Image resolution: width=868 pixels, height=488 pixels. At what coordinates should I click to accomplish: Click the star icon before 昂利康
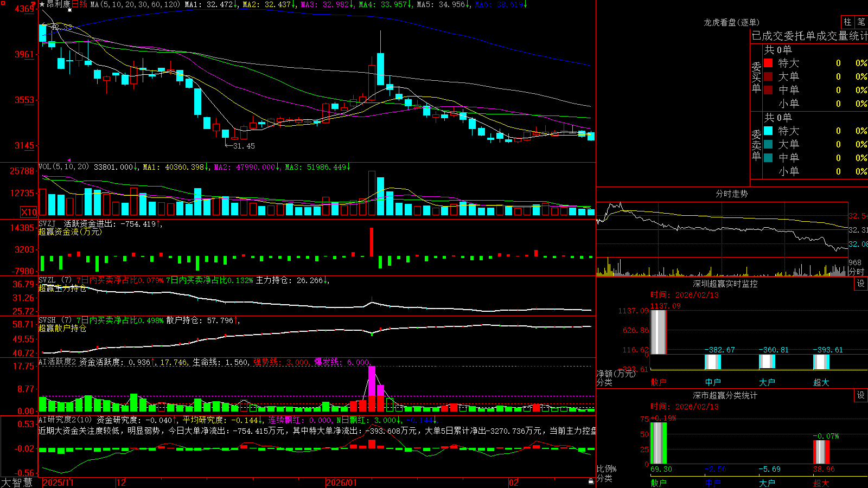[42, 4]
